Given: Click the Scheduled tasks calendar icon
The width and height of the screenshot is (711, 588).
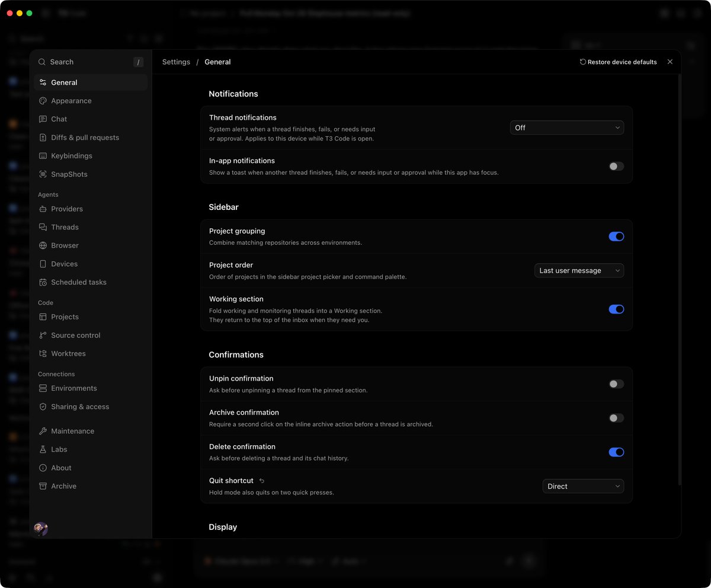Looking at the screenshot, I should (x=43, y=282).
